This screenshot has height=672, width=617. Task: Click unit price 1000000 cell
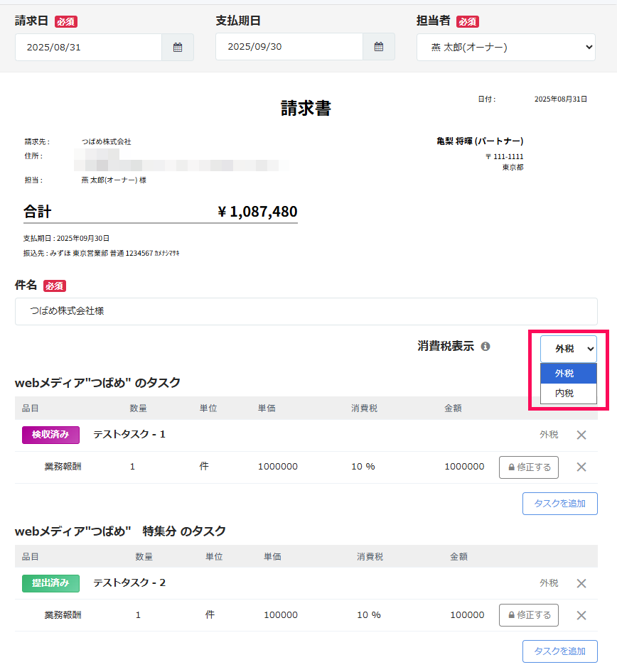278,467
